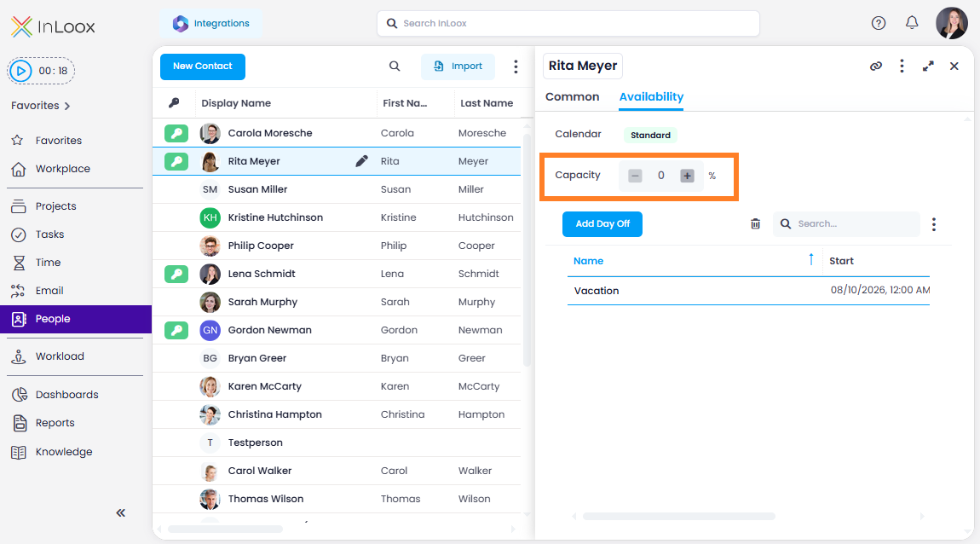980x544 pixels.
Task: Start the time tracking play button
Action: 20,71
